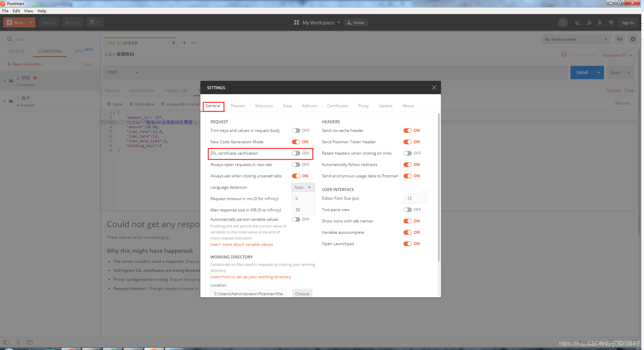The width and height of the screenshot is (644, 350).
Task: Open the Send button dropdown arrow
Action: (x=599, y=72)
